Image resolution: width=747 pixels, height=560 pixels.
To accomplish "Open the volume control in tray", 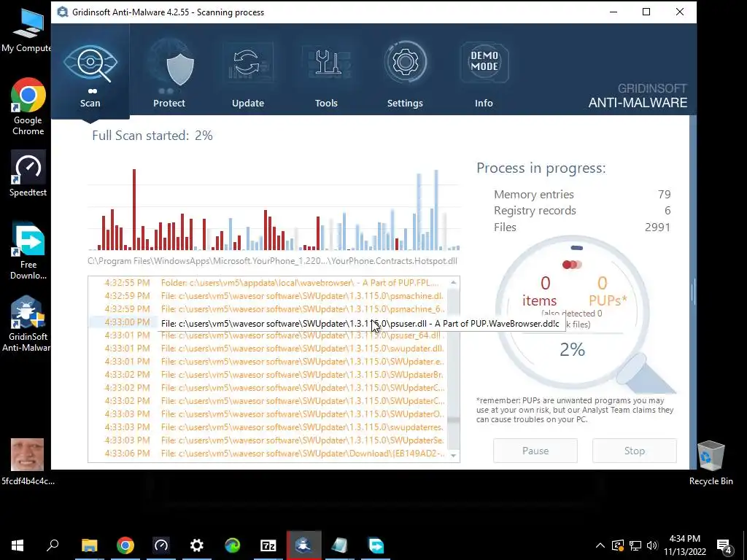I will [653, 545].
